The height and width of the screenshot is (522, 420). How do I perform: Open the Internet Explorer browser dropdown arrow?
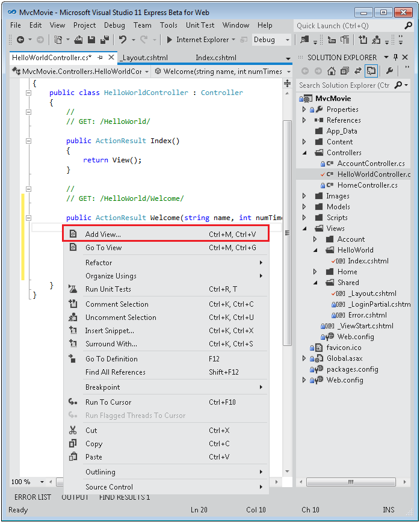[233, 40]
